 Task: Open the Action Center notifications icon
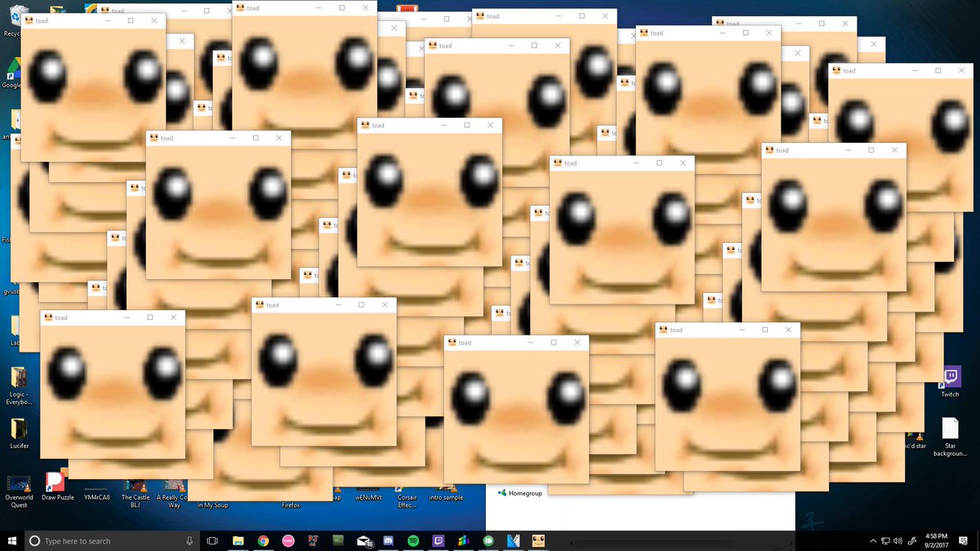[x=964, y=540]
